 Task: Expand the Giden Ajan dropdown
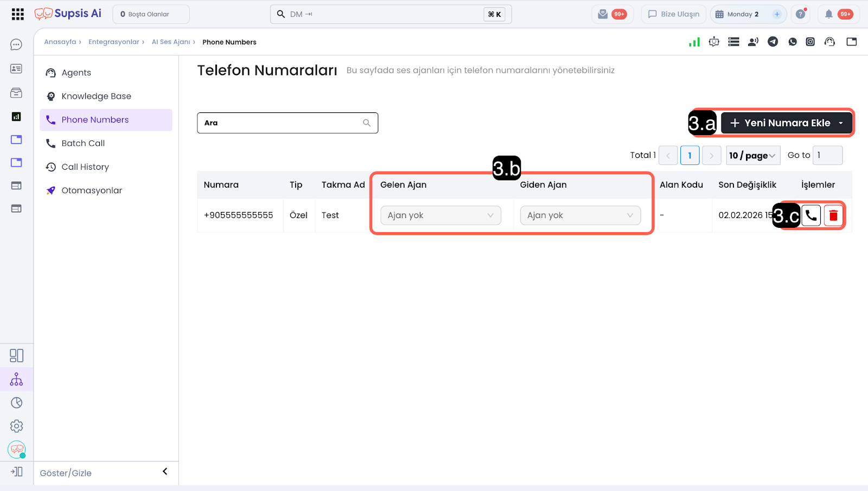click(x=580, y=215)
